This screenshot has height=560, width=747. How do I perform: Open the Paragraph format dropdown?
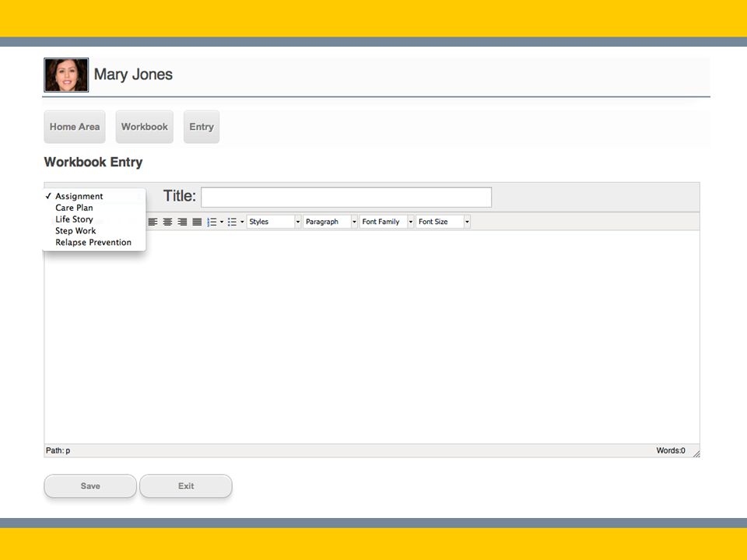click(x=330, y=222)
